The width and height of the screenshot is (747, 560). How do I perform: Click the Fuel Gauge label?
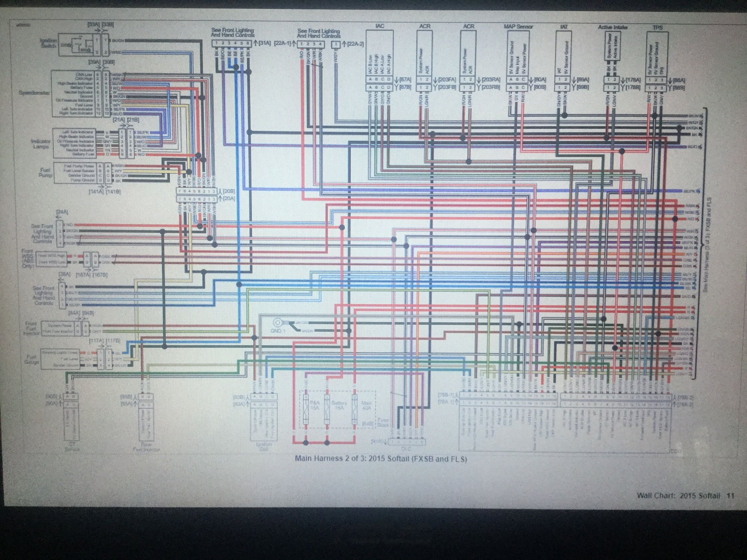click(31, 359)
